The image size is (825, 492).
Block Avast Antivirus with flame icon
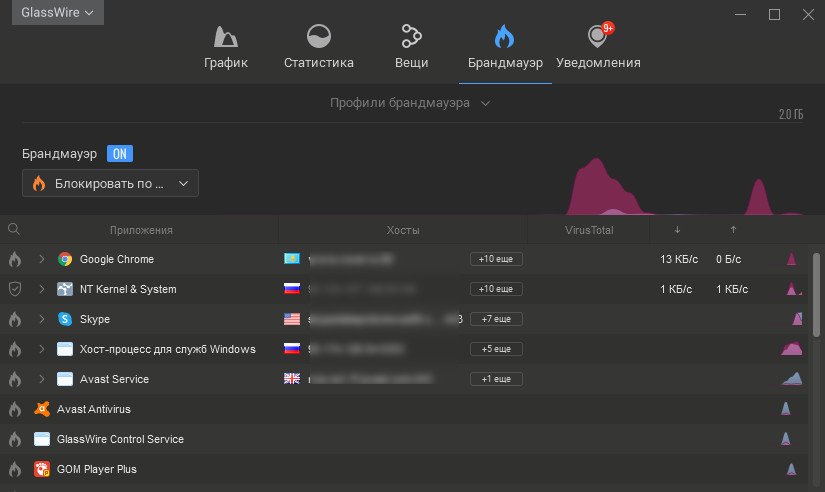[x=15, y=409]
